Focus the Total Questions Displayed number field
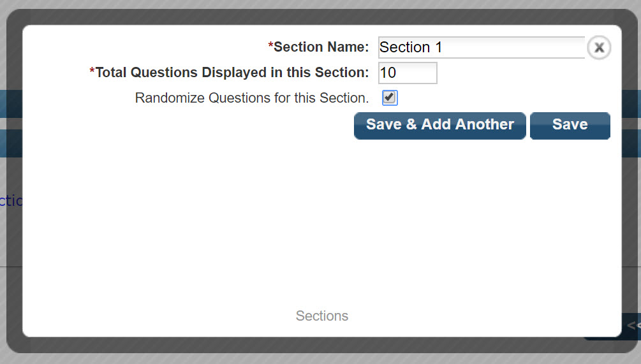Screen dimensions: 641x364 tap(408, 73)
